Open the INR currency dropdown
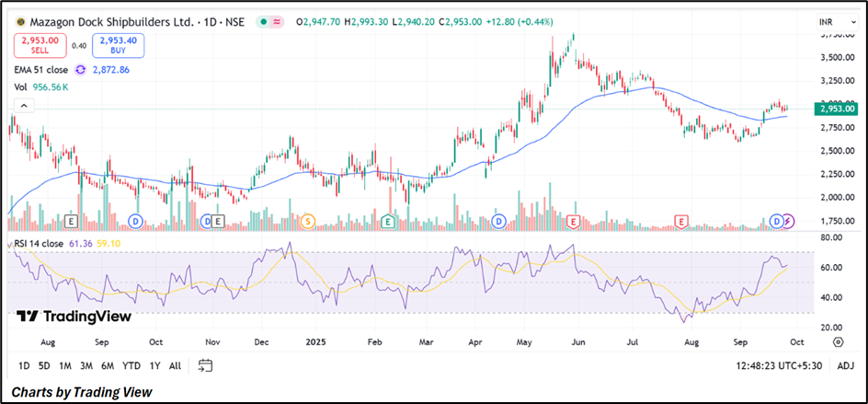Image resolution: width=868 pixels, height=404 pixels. pyautogui.click(x=837, y=22)
